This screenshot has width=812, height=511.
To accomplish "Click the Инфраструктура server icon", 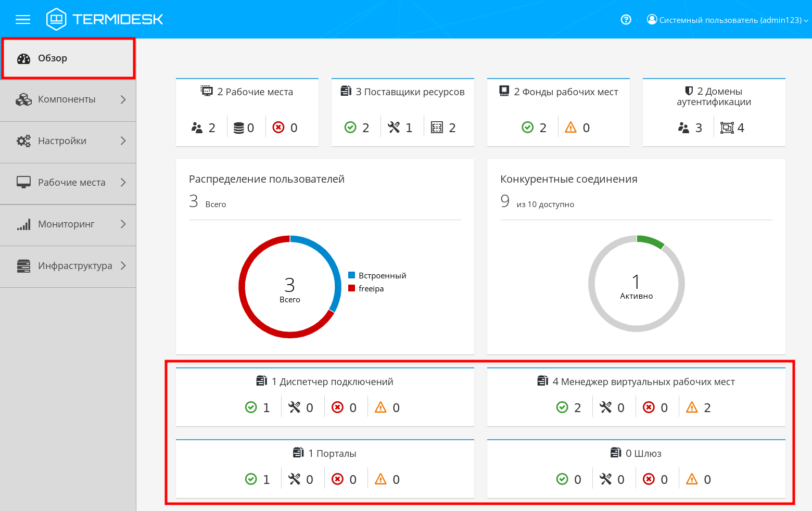I will 23,266.
